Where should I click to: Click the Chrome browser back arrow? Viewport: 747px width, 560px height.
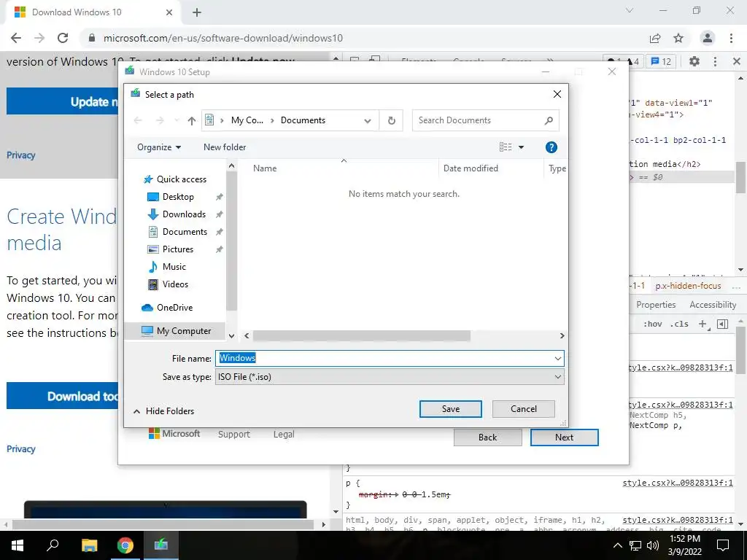click(16, 38)
